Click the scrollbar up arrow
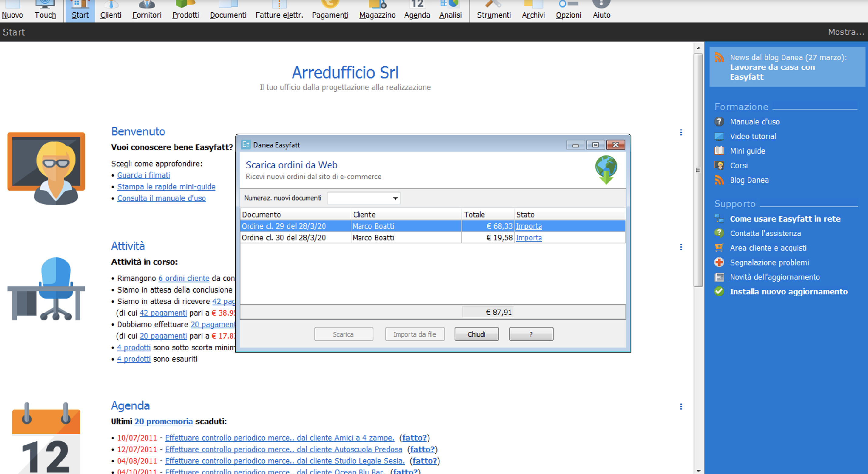The image size is (868, 474). (x=698, y=48)
